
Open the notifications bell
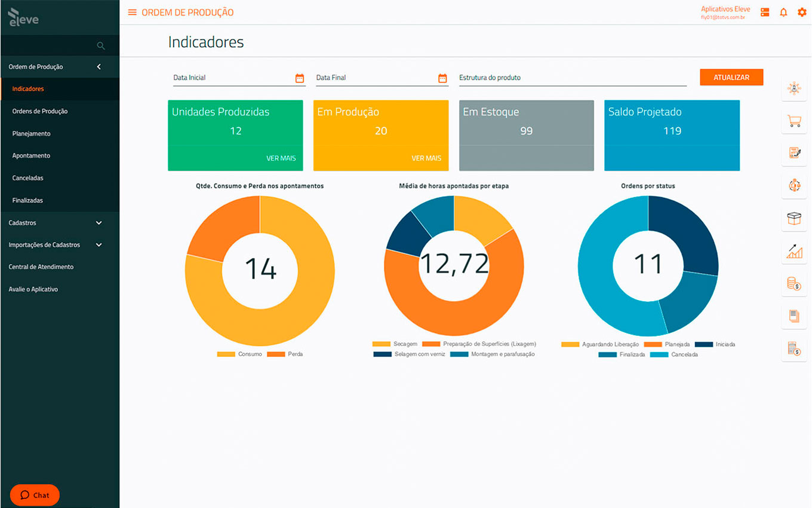coord(783,13)
